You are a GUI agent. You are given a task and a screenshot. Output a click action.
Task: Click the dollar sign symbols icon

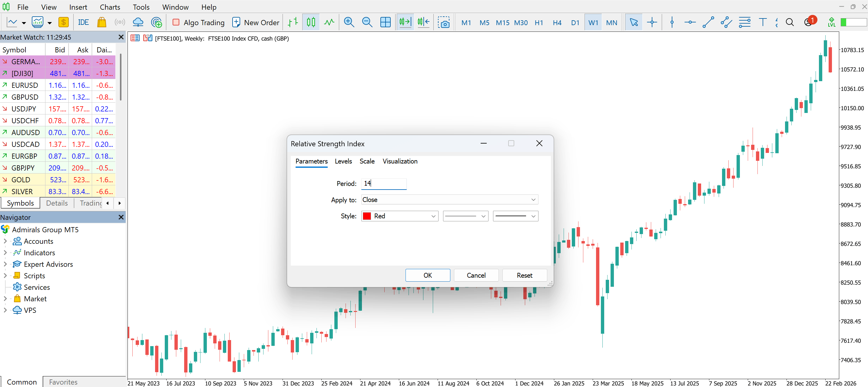pyautogui.click(x=63, y=23)
